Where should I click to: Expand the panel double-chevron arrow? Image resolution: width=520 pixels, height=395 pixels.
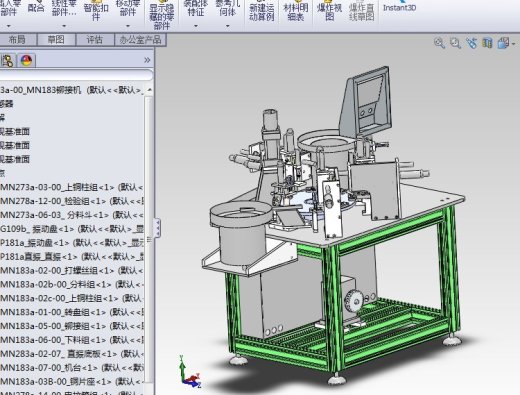coord(147,60)
